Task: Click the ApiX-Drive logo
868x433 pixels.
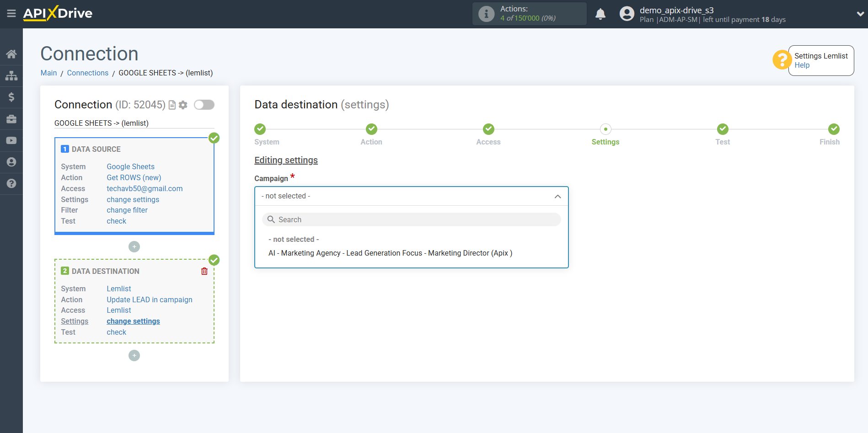Action: [58, 13]
